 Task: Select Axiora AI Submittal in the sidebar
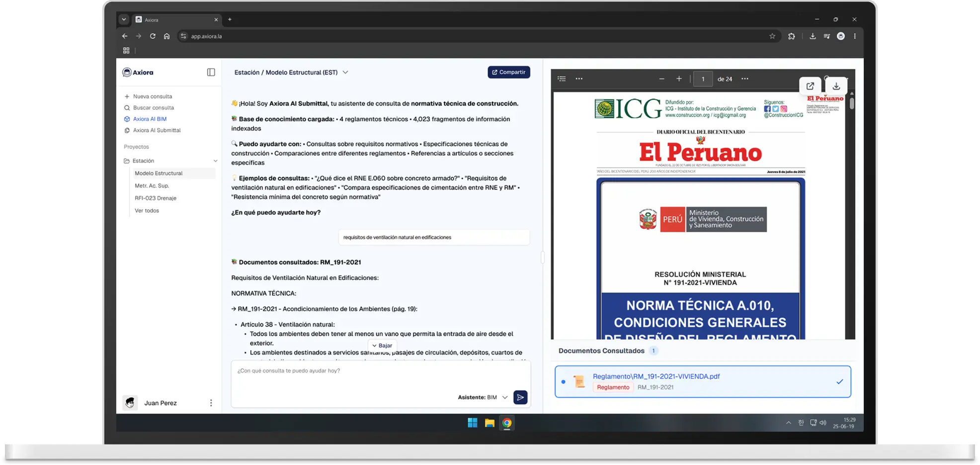pyautogui.click(x=157, y=130)
